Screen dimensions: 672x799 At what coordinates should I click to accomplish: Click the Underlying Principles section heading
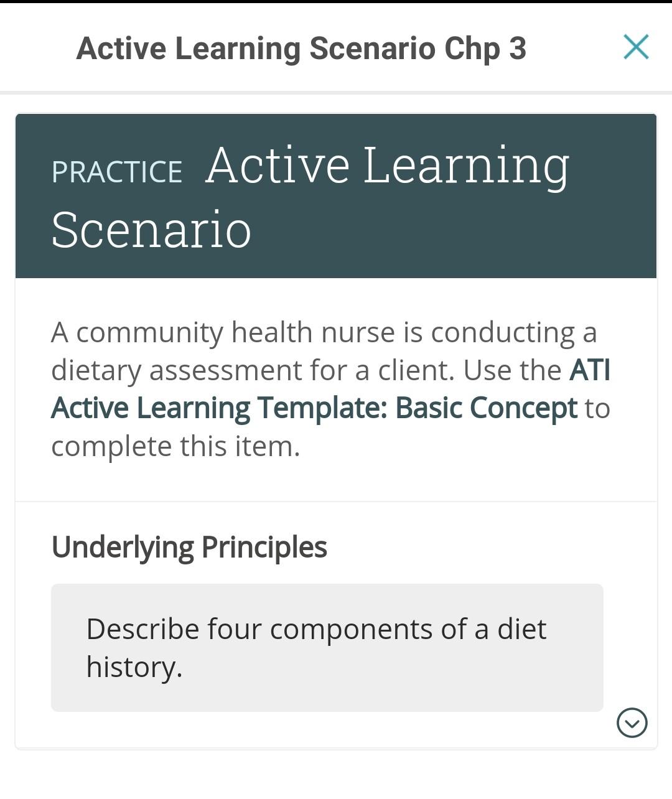pyautogui.click(x=190, y=547)
